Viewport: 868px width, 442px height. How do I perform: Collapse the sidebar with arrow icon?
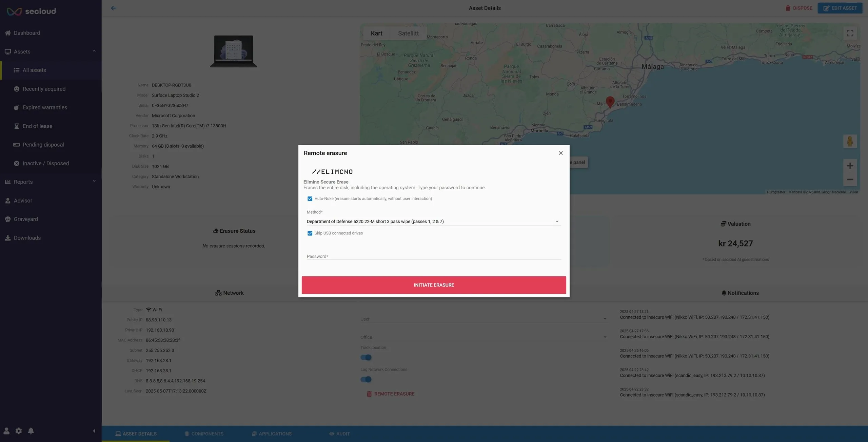tap(94, 431)
